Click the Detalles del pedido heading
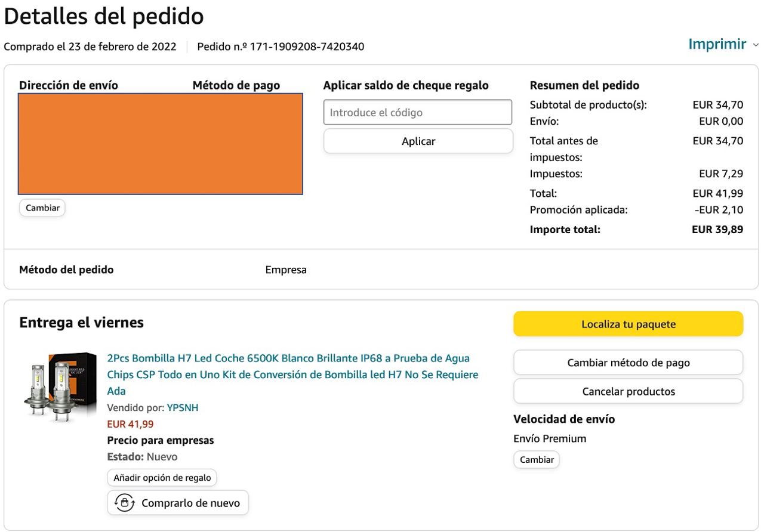Image resolution: width=764 pixels, height=532 pixels. 104,17
